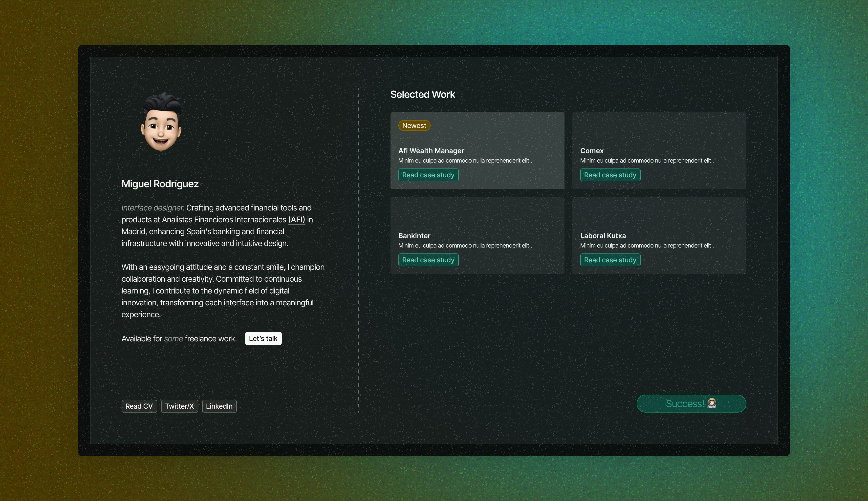
Task: Read the Laboral Kutxa case study
Action: tap(610, 260)
